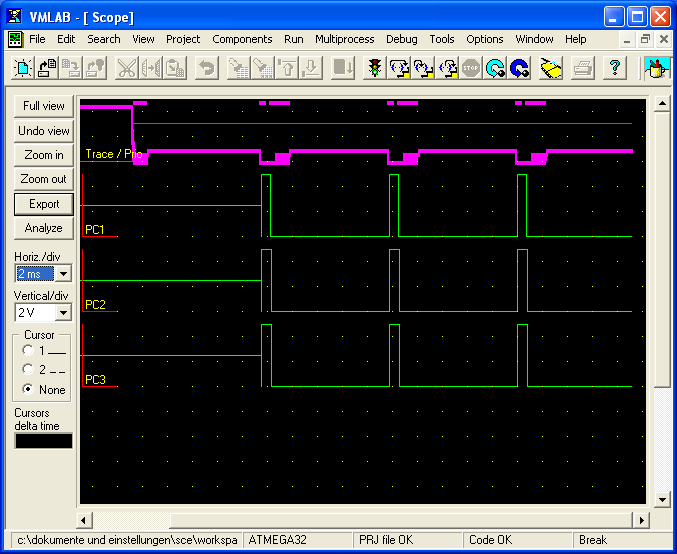Screen dimensions: 677x554
Task: Open the Edit menu
Action: [66, 39]
